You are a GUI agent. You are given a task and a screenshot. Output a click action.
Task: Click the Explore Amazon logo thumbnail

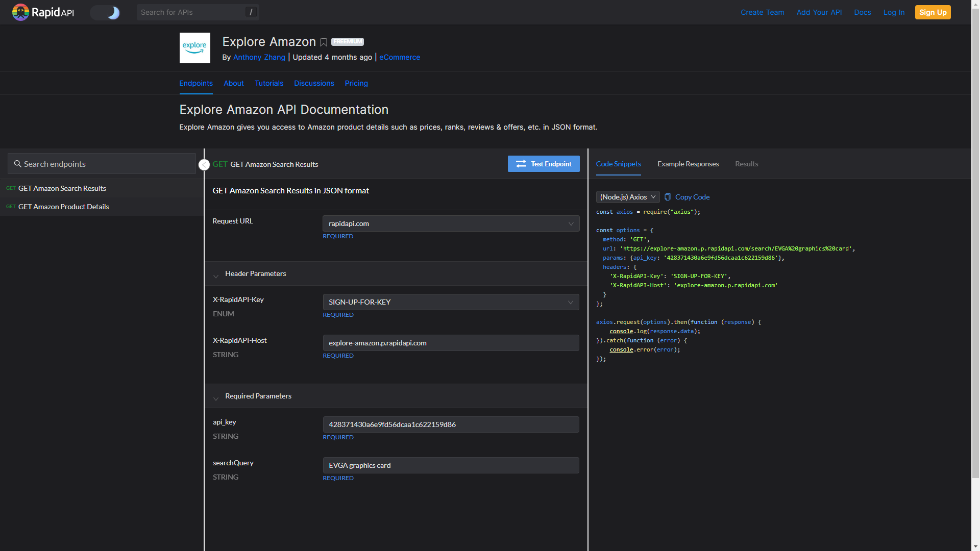[x=194, y=48]
